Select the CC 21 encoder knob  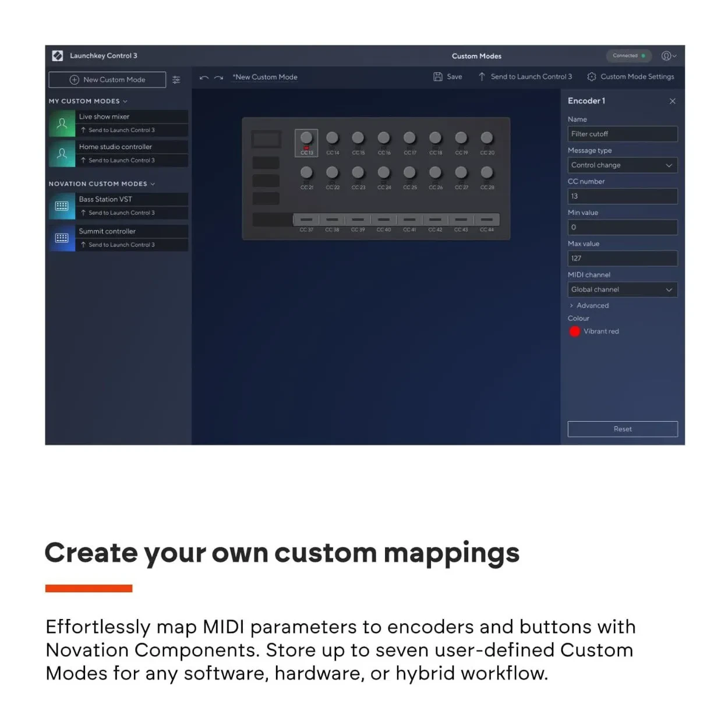(x=306, y=172)
